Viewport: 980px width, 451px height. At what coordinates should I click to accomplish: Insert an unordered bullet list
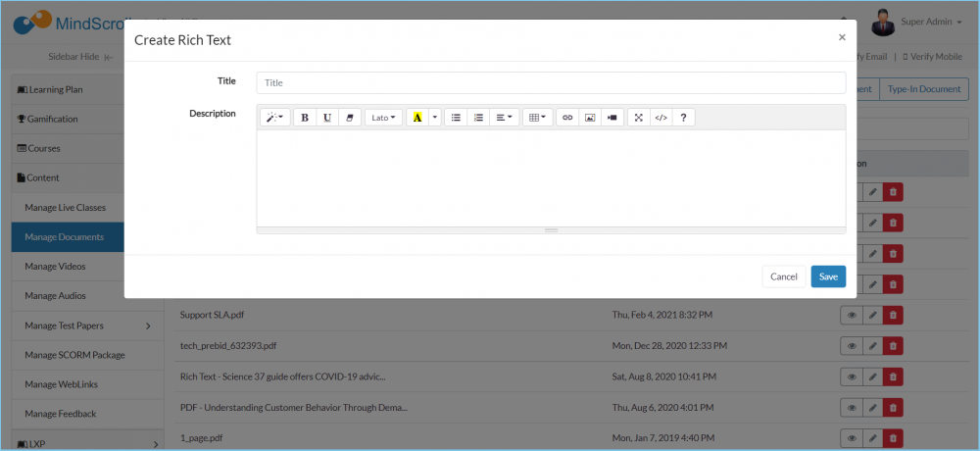point(457,118)
